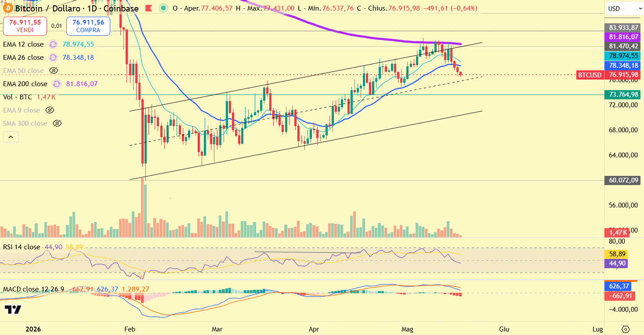Show the hidden SMA 300 indicator
This screenshot has width=644, height=335.
(x=57, y=124)
